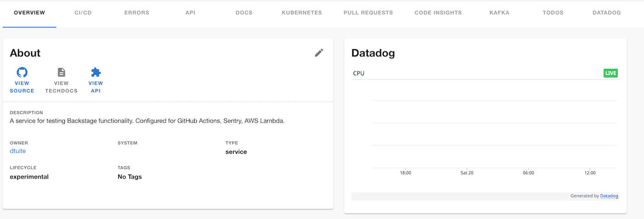Click the Datadog card heading

[373, 53]
